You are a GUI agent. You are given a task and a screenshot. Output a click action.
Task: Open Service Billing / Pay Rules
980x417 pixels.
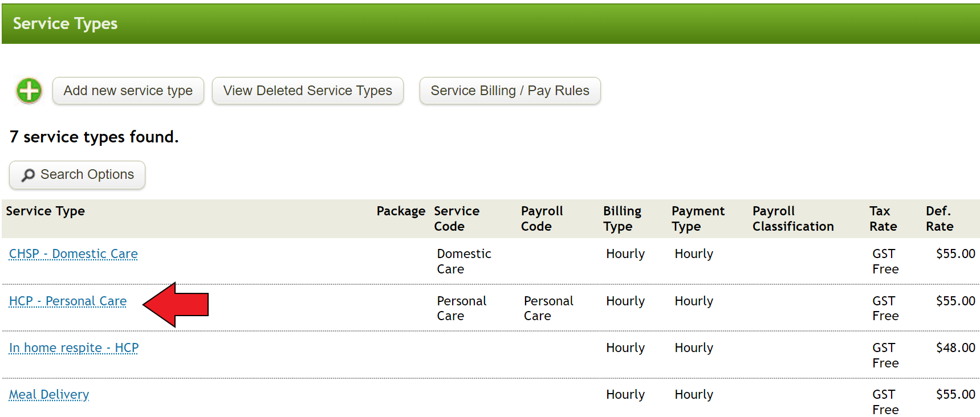(509, 90)
